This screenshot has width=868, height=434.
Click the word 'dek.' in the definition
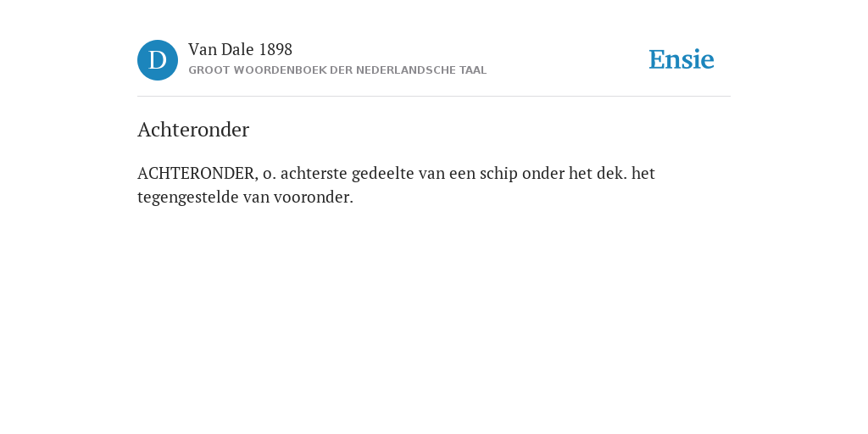[612, 174]
